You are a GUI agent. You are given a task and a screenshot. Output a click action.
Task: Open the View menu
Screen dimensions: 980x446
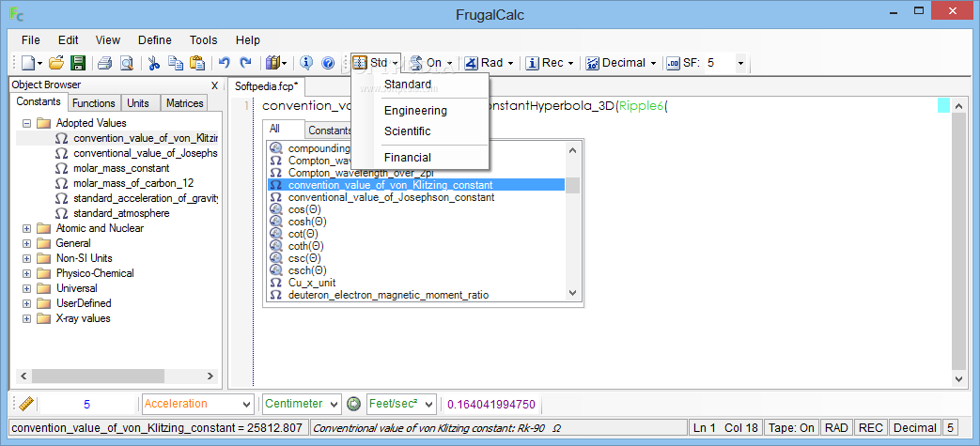(107, 40)
